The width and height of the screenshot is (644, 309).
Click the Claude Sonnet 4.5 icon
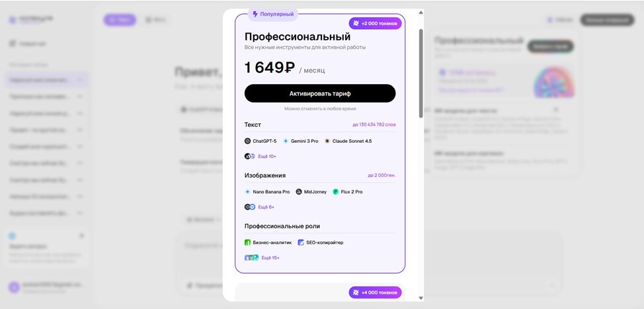pyautogui.click(x=327, y=141)
